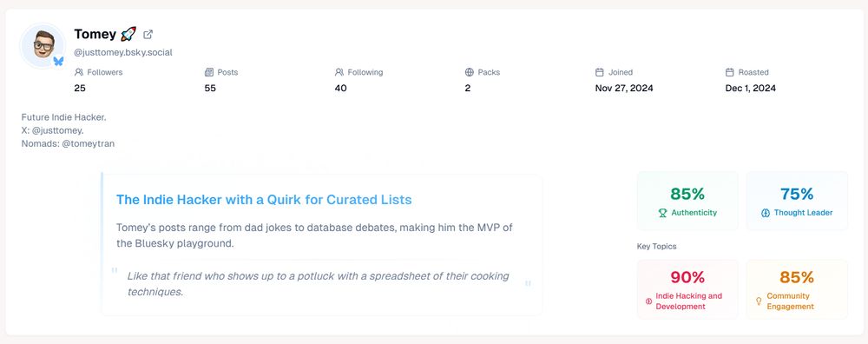
Task: Click Tomey's avatar picture
Action: (x=43, y=45)
